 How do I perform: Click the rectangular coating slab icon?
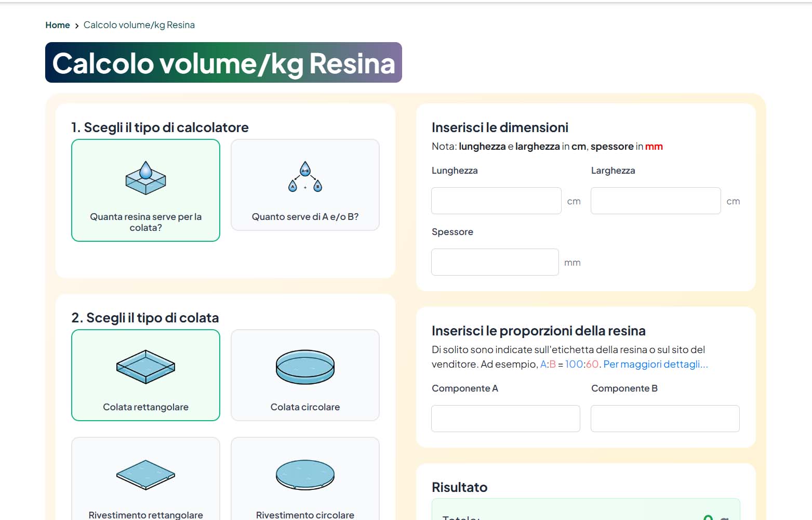[145, 474]
